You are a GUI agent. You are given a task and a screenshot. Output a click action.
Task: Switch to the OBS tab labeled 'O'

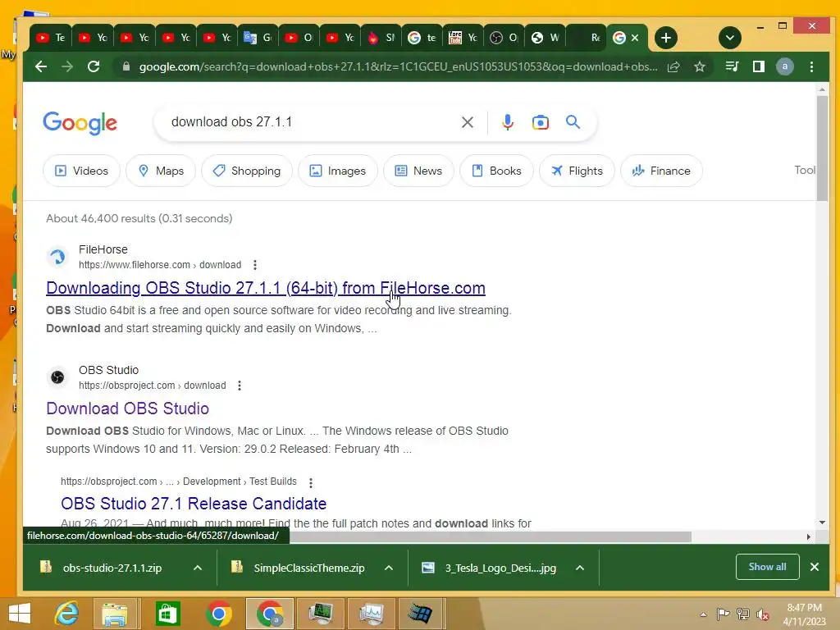tap(504, 38)
